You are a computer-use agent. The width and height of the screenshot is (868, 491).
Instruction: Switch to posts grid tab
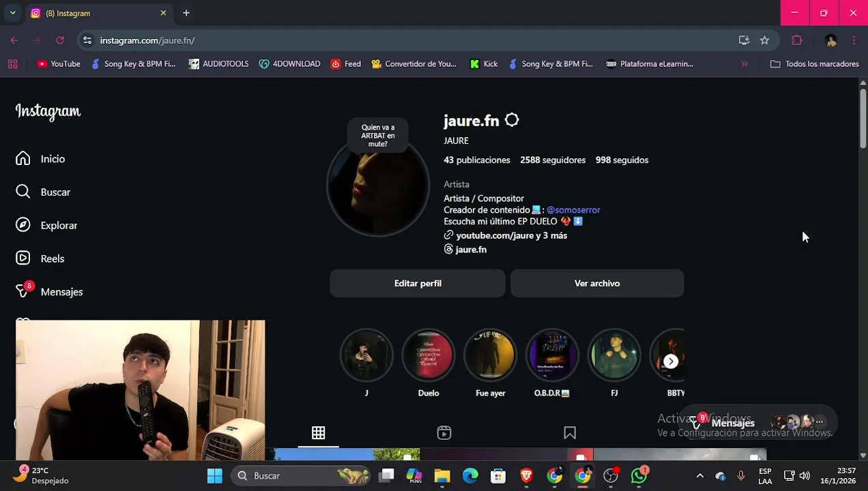[x=318, y=433]
